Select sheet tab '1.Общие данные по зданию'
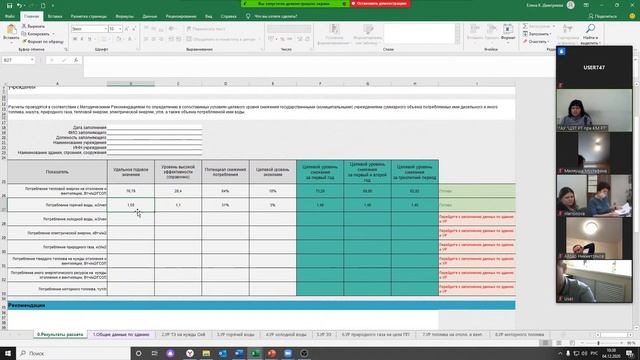Viewport: 640px width, 360px height. 121,334
